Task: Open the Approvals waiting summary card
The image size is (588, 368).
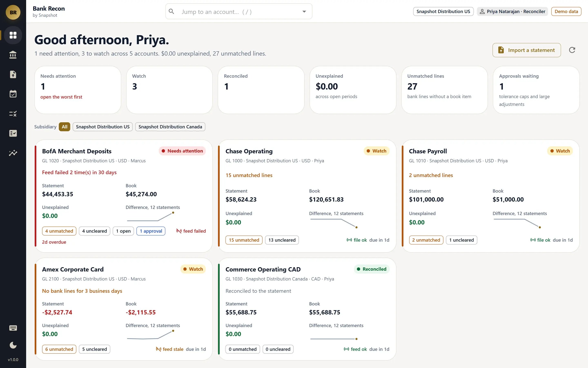Action: coord(536,90)
